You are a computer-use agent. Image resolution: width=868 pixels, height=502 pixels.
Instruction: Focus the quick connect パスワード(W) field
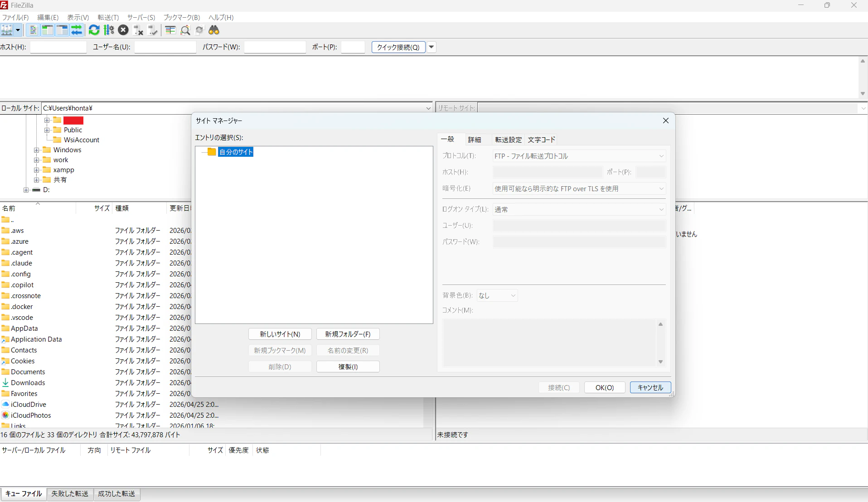[275, 47]
